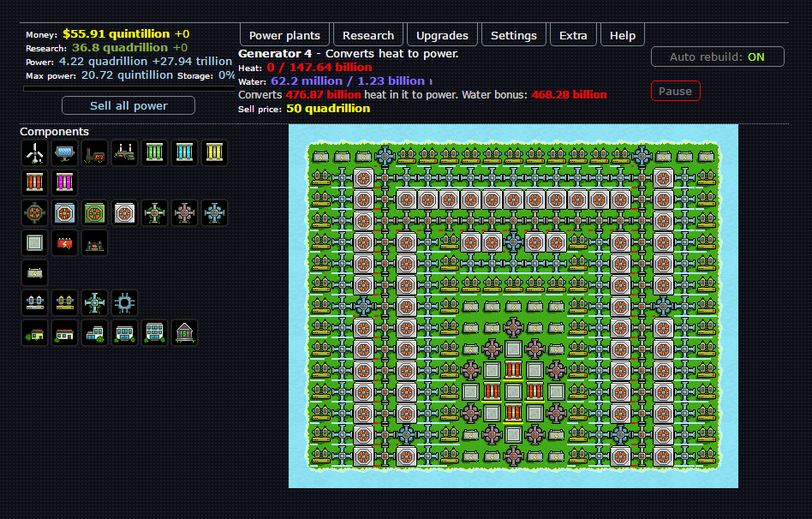Select the wide bungalow office component
Image resolution: width=812 pixels, height=519 pixels.
coord(65,333)
